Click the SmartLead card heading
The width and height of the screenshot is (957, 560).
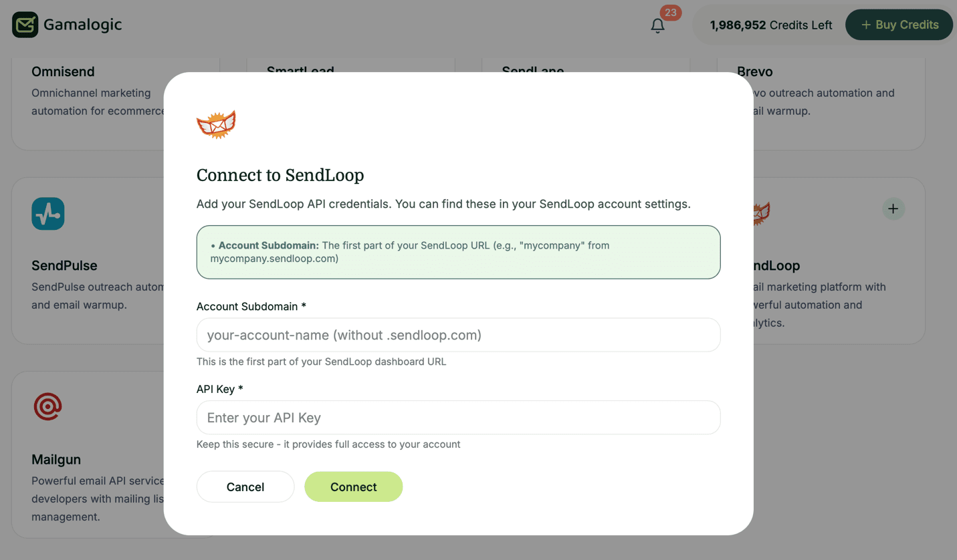[300, 69]
